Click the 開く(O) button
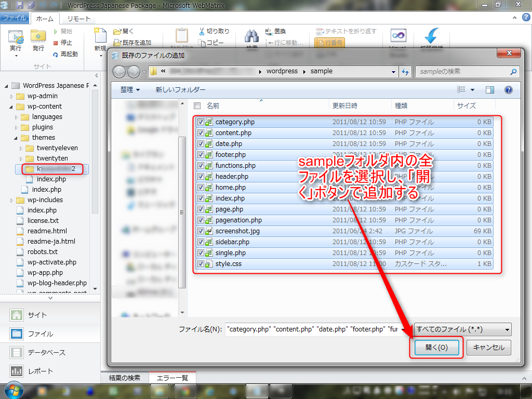 coord(436,348)
